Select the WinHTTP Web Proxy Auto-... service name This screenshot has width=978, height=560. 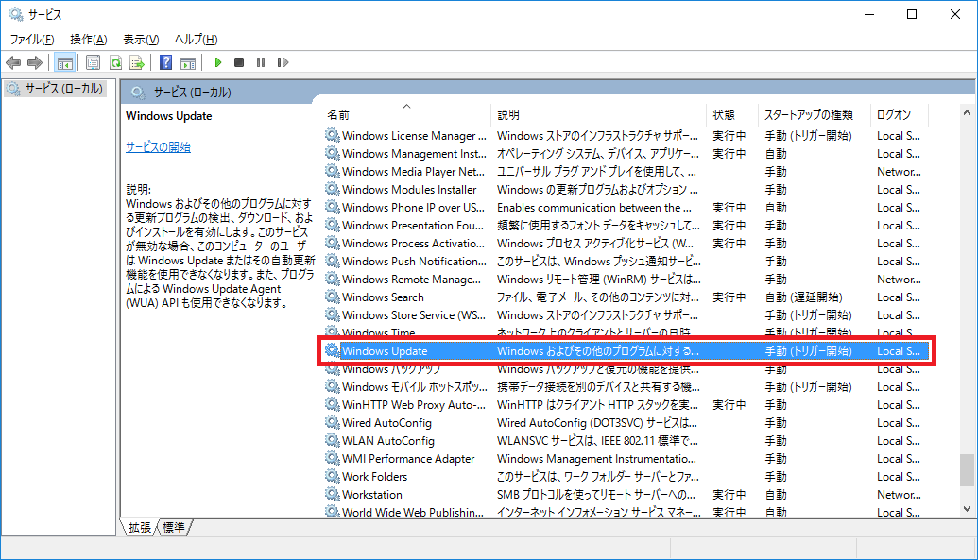pos(414,405)
